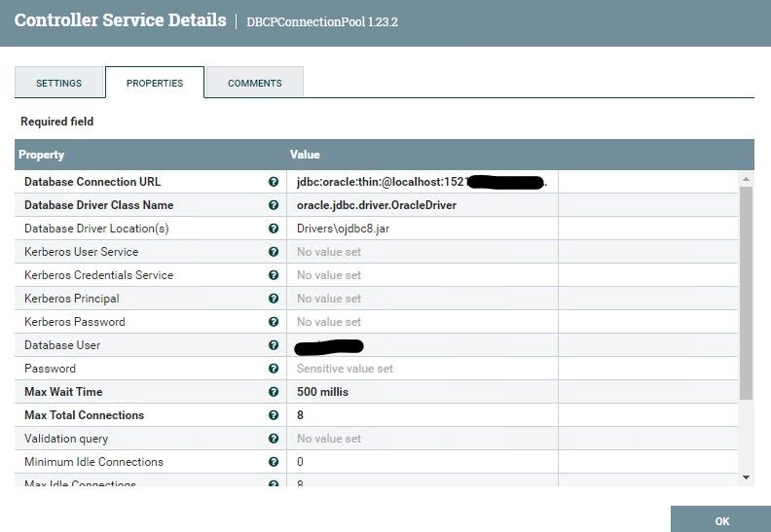Screen dimensions: 771x532
Task: Click Kerberos Credentials Service 'No value set' cell
Action: point(422,275)
